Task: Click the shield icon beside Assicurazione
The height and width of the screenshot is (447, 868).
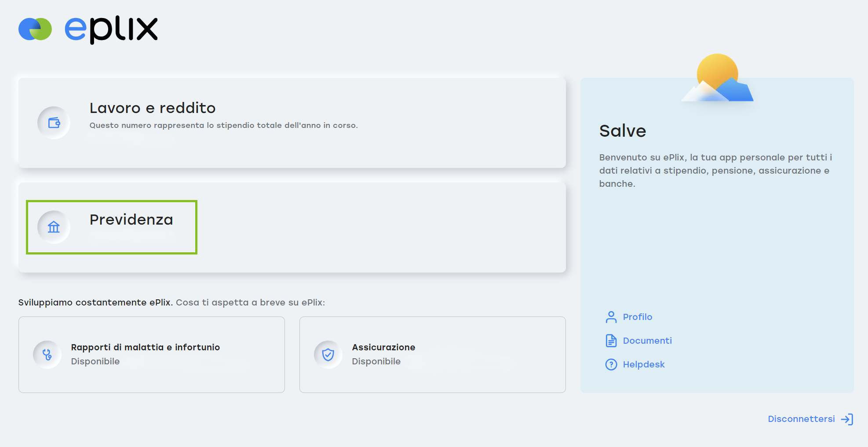Action: point(328,354)
